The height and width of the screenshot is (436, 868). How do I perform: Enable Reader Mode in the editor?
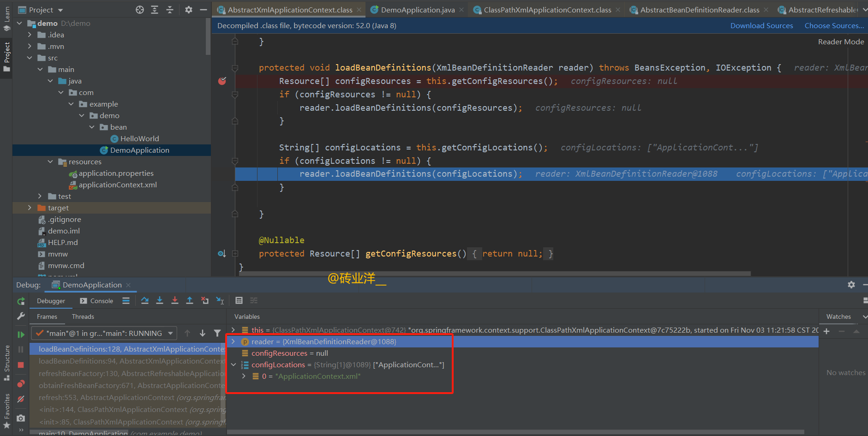(x=841, y=42)
